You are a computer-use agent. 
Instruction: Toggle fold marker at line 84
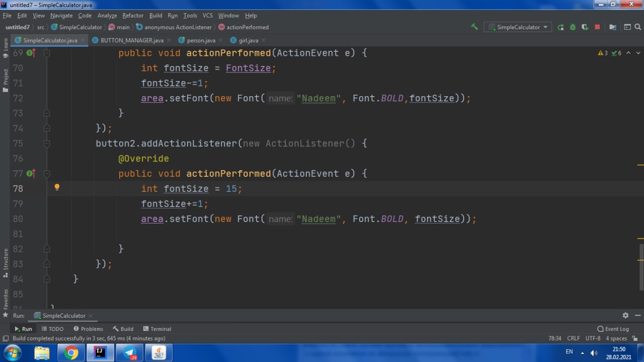click(x=47, y=279)
